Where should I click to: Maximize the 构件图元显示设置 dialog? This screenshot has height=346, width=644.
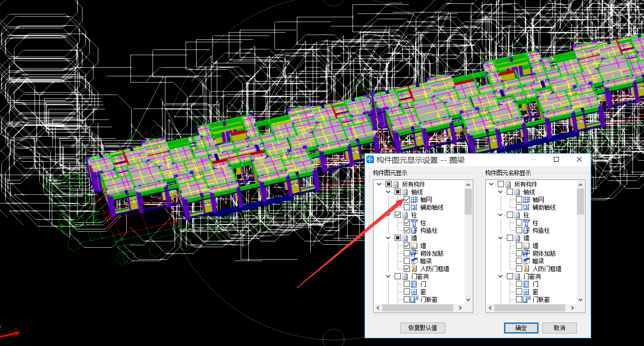[557, 160]
